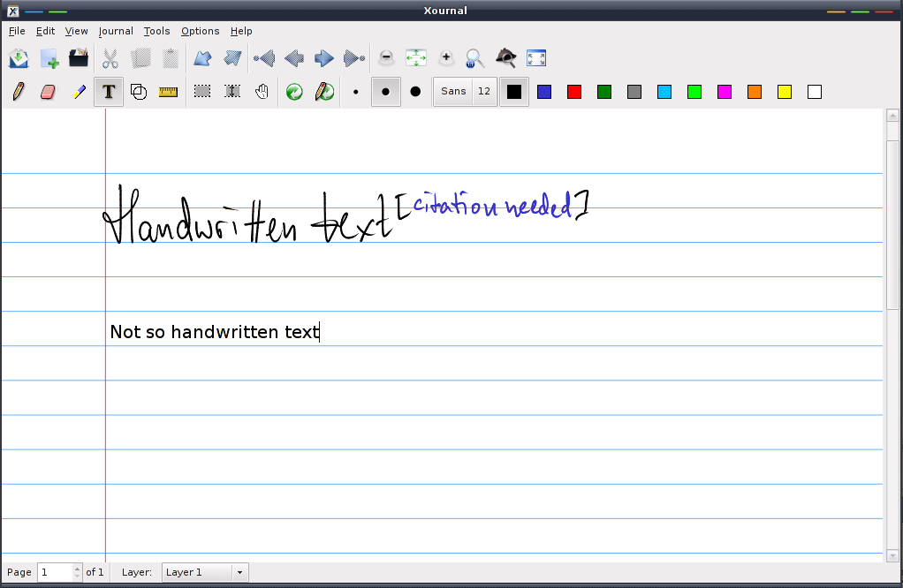Choose the Select rectangle tool

click(202, 91)
